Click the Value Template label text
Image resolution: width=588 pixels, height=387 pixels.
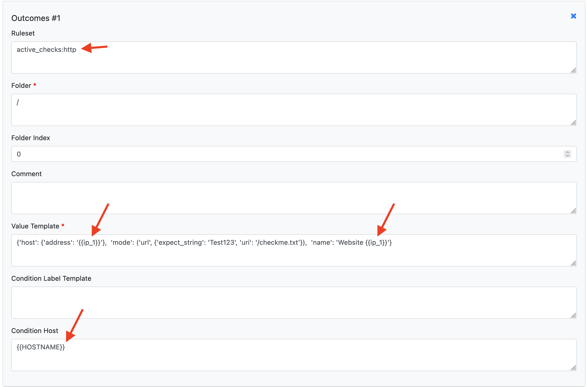point(35,226)
